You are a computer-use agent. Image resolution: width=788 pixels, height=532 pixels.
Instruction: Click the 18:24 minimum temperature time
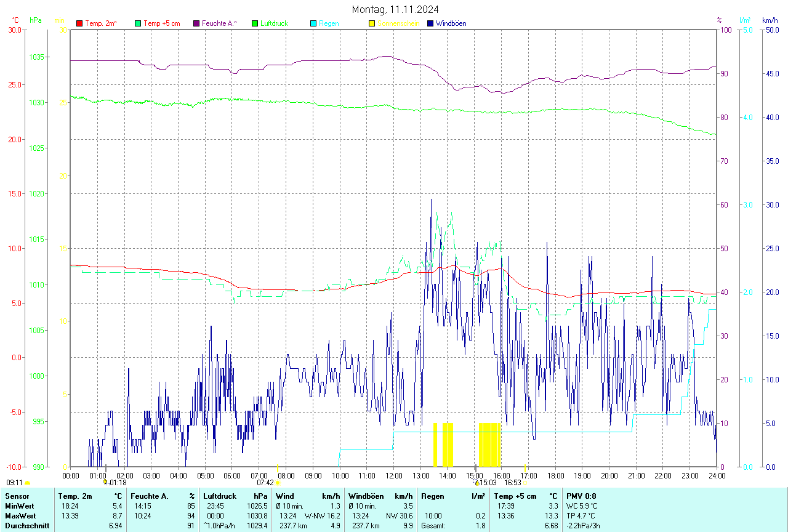pos(69,506)
